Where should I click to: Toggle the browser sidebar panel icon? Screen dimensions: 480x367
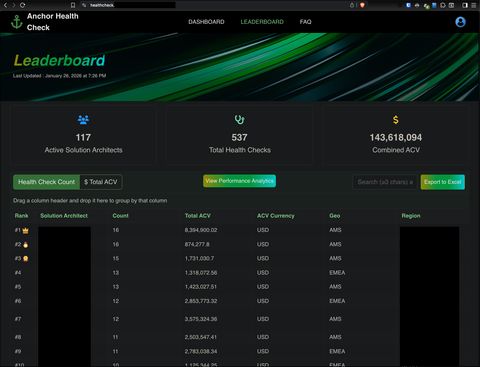point(465,5)
